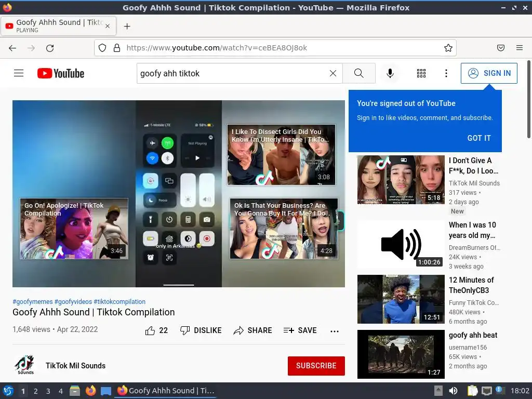The image size is (532, 399).
Task: Focus the Firefox URL address bar
Action: [275, 48]
